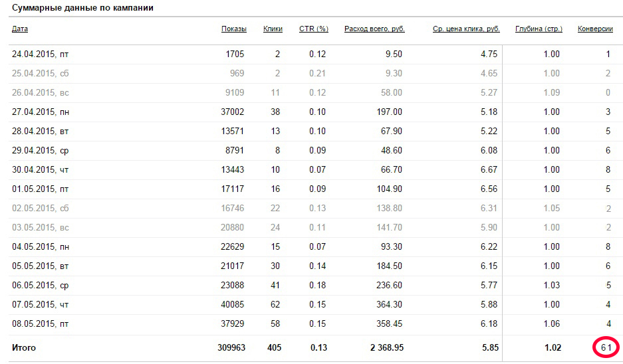Image resolution: width=623 pixels, height=364 pixels.
Task: Click the impressions value 40085
Action: coord(232,305)
